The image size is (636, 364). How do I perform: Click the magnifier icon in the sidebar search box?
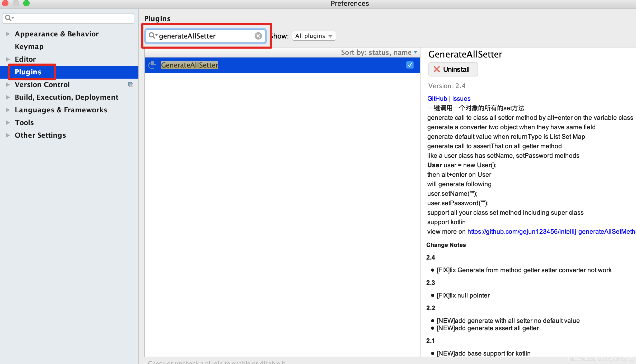9,18
